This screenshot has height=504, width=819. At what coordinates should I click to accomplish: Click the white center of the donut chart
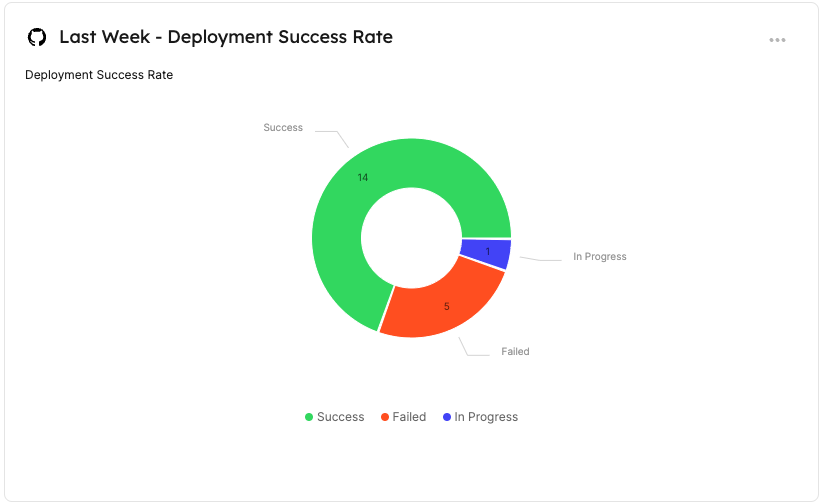[x=411, y=238]
